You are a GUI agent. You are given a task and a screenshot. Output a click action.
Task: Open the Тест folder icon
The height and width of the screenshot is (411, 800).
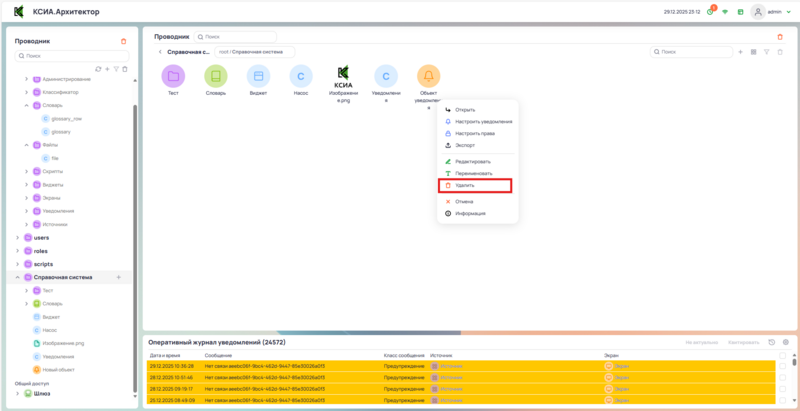tap(173, 76)
